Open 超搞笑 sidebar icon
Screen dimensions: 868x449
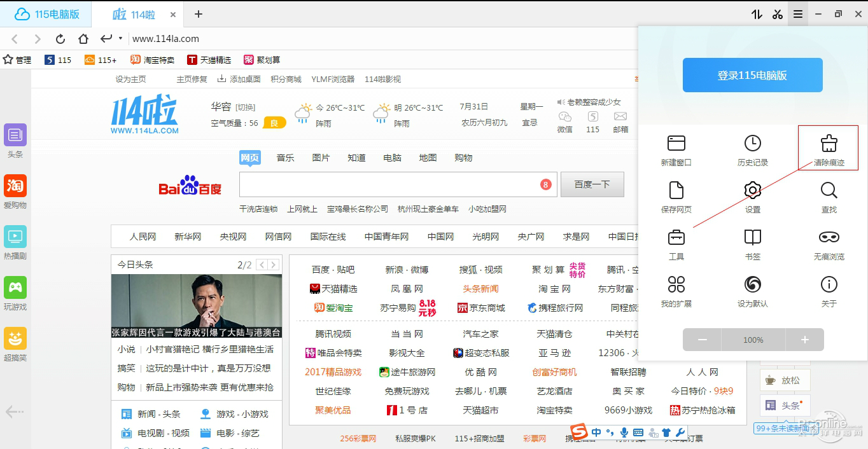15,338
